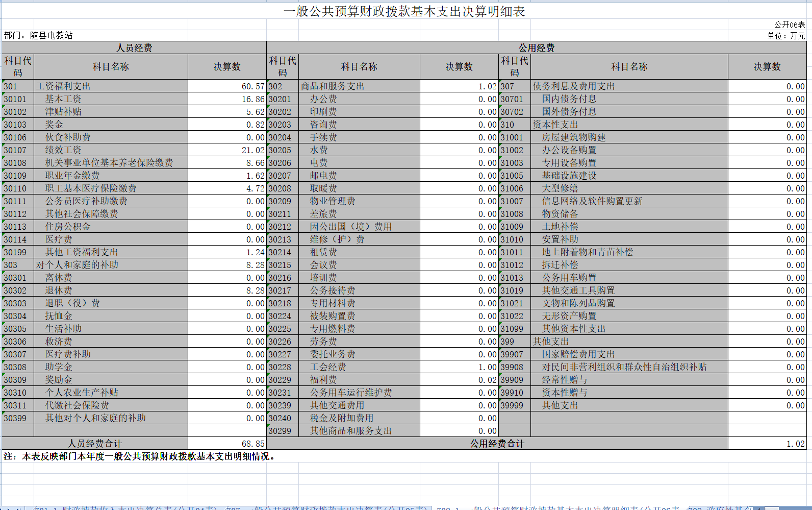Select the 8.66 value cell
Screen dimensions: 812x510
227,163
